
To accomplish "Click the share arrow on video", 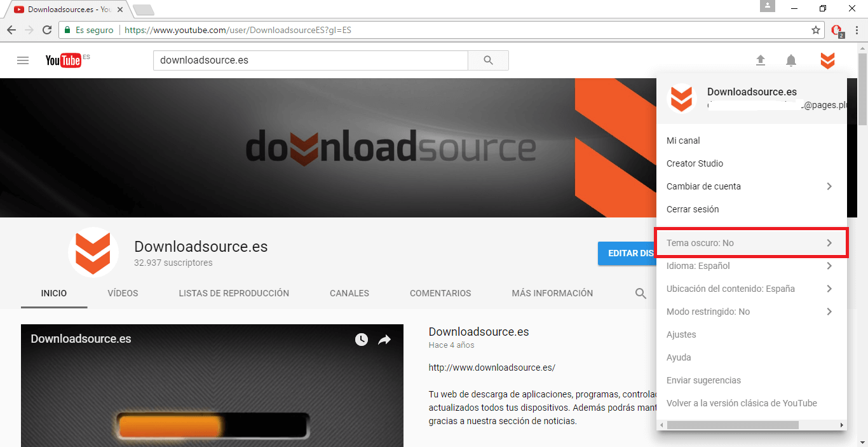I will click(x=384, y=340).
